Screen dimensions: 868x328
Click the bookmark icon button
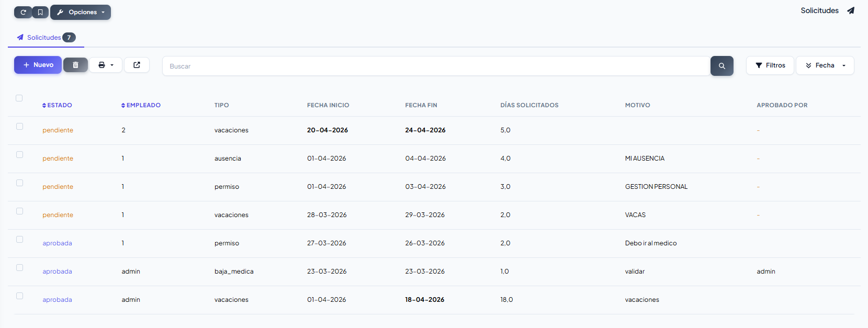tap(40, 12)
